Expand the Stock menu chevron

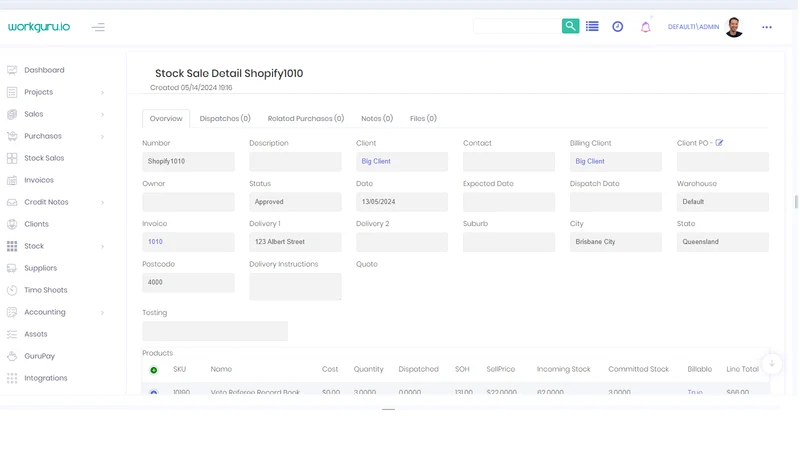[x=103, y=246]
